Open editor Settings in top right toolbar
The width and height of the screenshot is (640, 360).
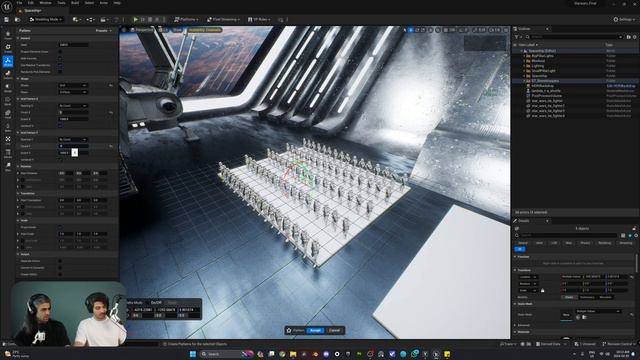click(623, 19)
